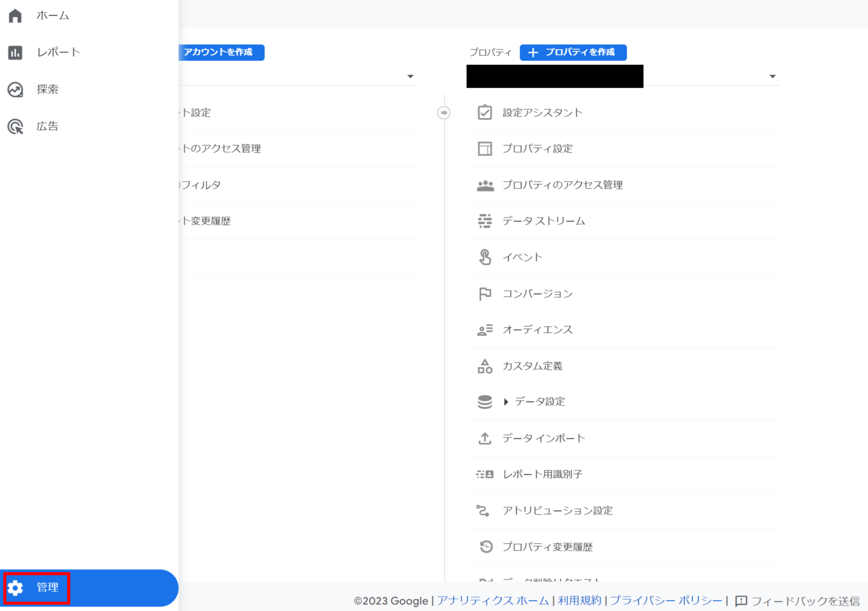Open the Explore (探索) icon
This screenshot has height=611, width=868.
click(x=15, y=90)
